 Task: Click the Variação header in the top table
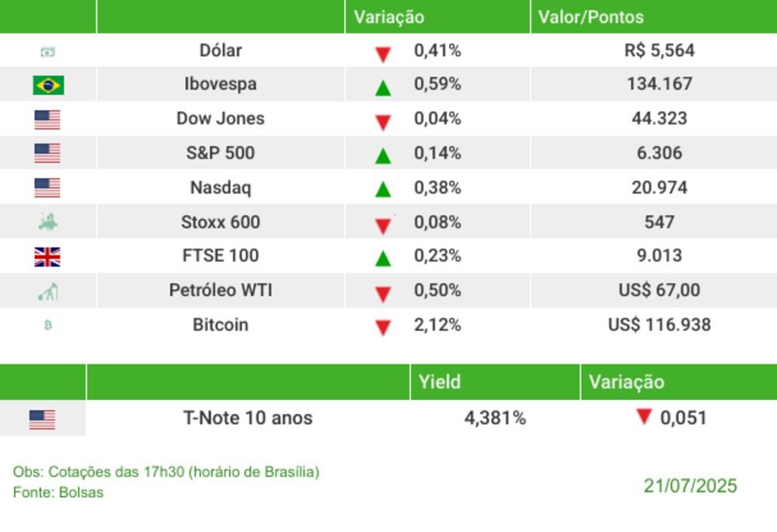point(389,17)
